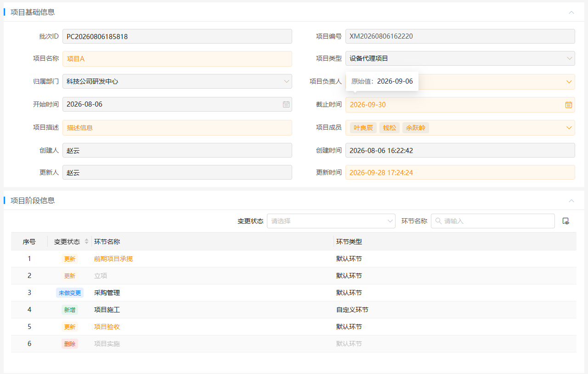Click the search magnifier in 环节名称 field
The image size is (588, 374).
(x=439, y=221)
